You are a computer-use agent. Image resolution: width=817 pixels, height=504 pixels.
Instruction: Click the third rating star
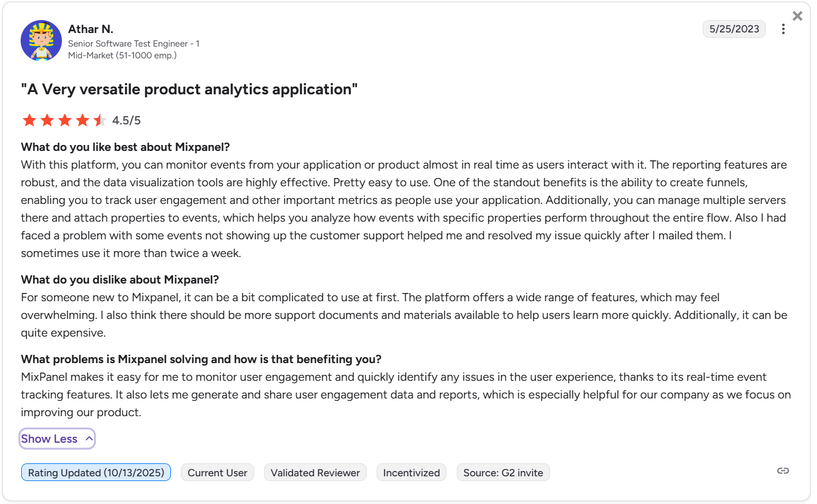pos(65,121)
